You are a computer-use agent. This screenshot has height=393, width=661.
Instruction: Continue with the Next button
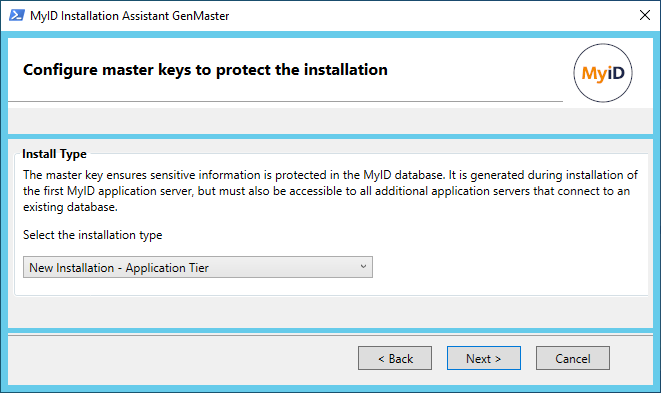click(484, 358)
